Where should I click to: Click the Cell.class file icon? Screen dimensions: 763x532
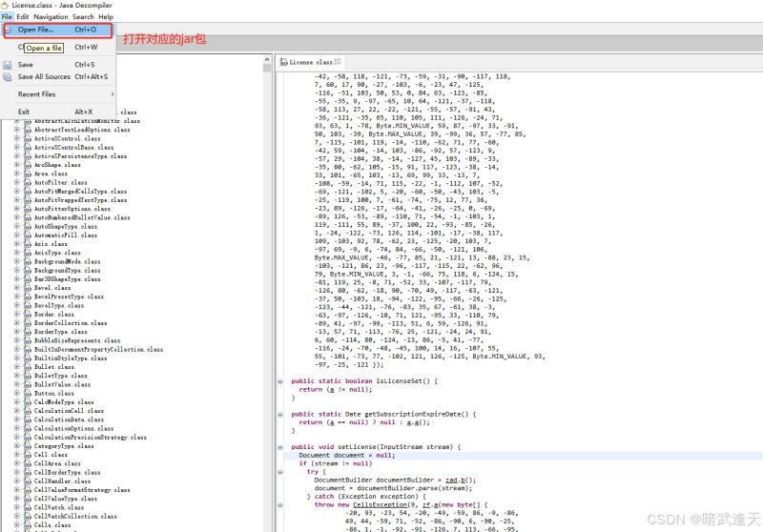(28, 454)
